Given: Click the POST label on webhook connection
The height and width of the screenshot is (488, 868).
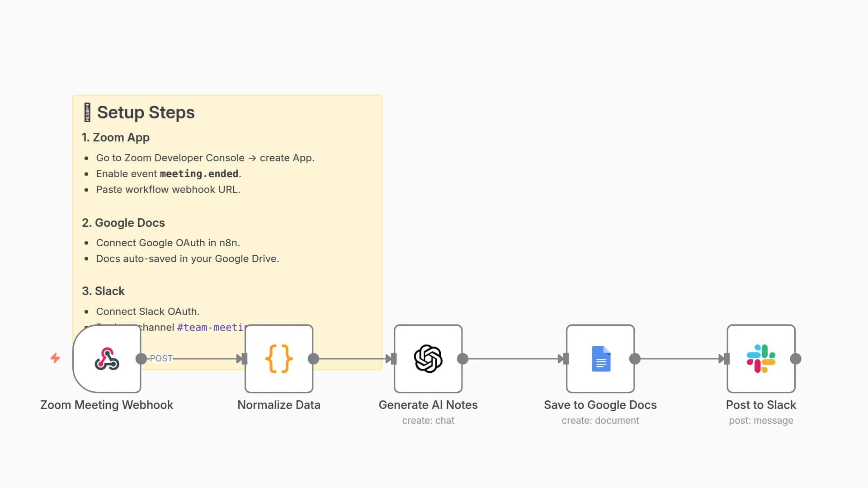Looking at the screenshot, I should [161, 358].
